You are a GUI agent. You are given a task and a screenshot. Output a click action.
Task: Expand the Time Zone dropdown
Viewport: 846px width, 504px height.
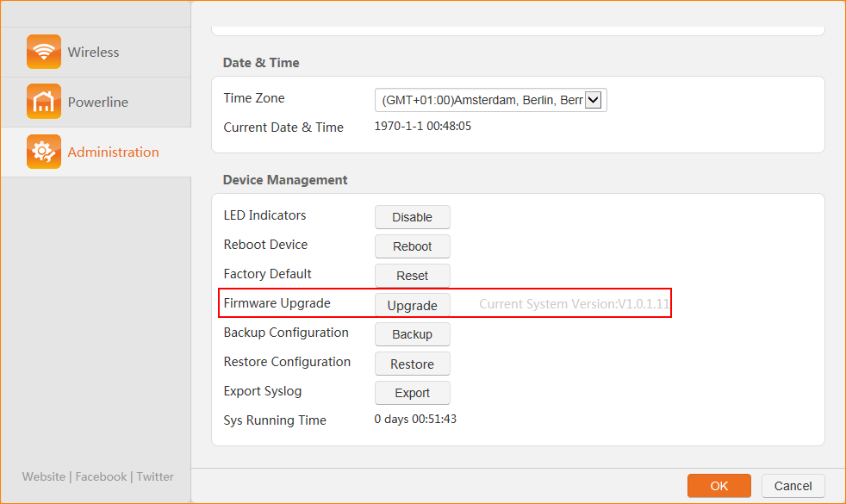click(490, 100)
